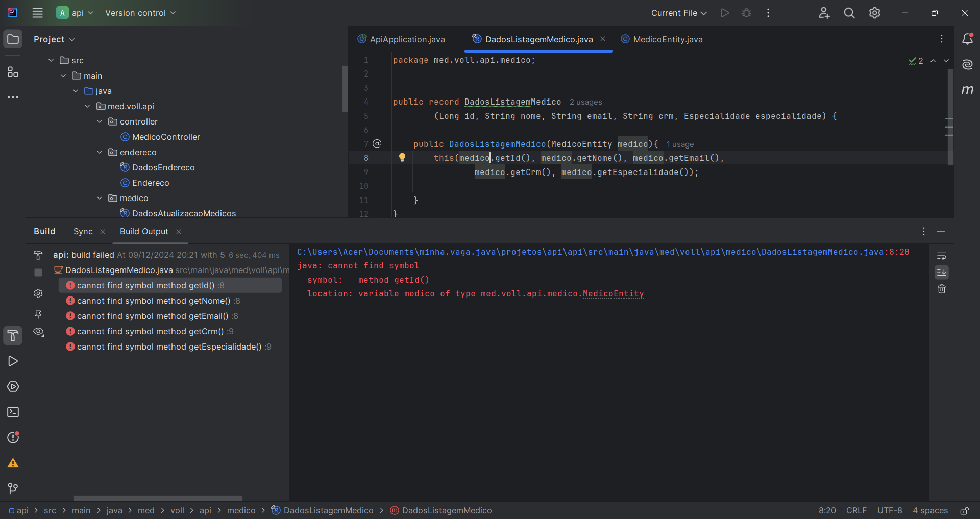This screenshot has width=980, height=519.
Task: Stop the build process
Action: pyautogui.click(x=38, y=273)
